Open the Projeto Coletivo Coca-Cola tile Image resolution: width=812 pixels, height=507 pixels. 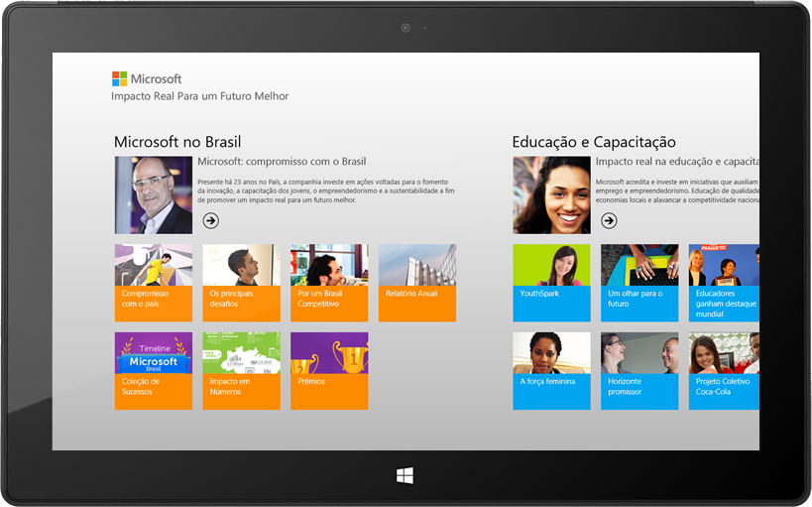point(724,371)
